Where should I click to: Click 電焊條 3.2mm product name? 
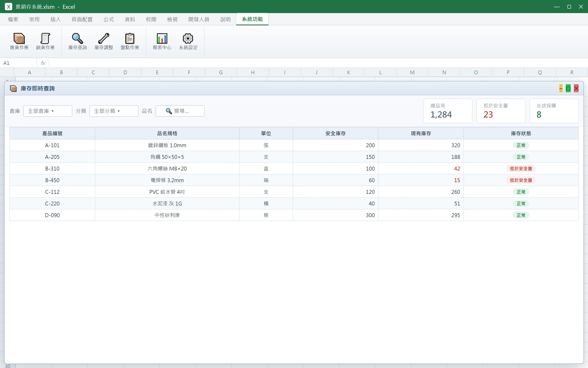(x=167, y=180)
